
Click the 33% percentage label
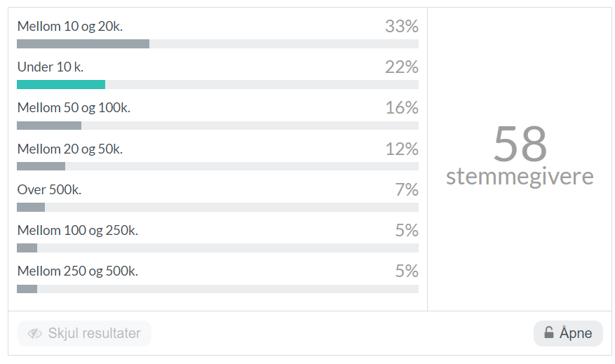402,26
